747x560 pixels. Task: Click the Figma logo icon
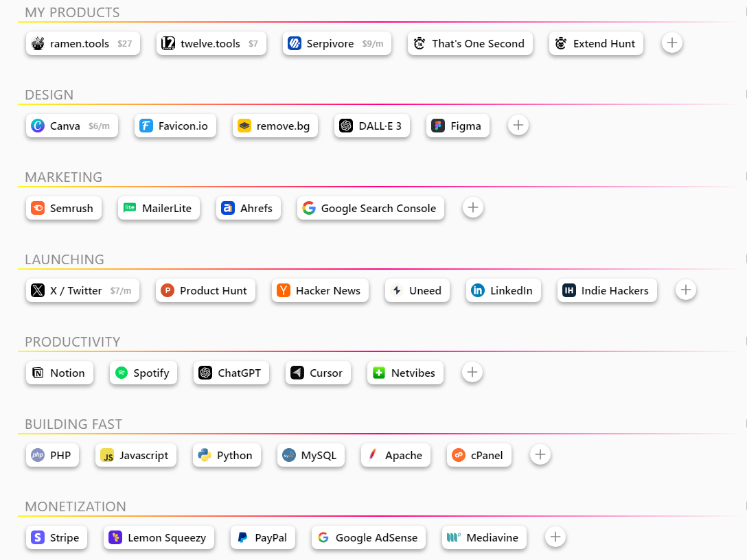click(438, 126)
